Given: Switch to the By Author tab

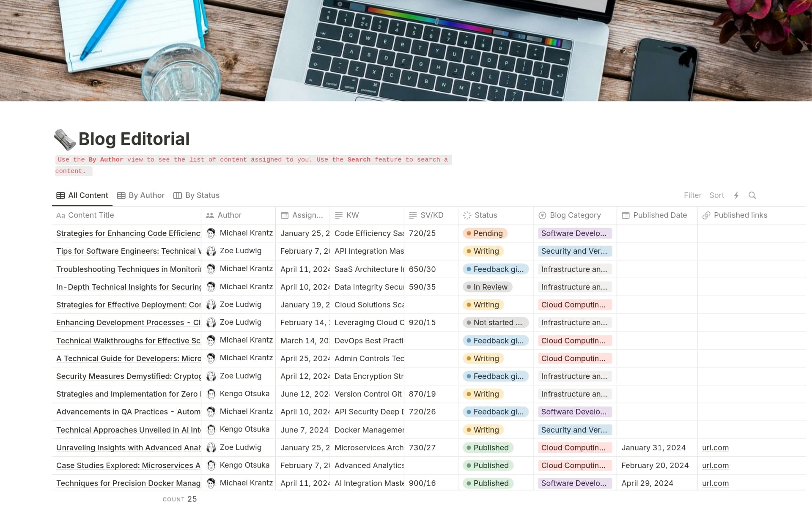Looking at the screenshot, I should (141, 195).
